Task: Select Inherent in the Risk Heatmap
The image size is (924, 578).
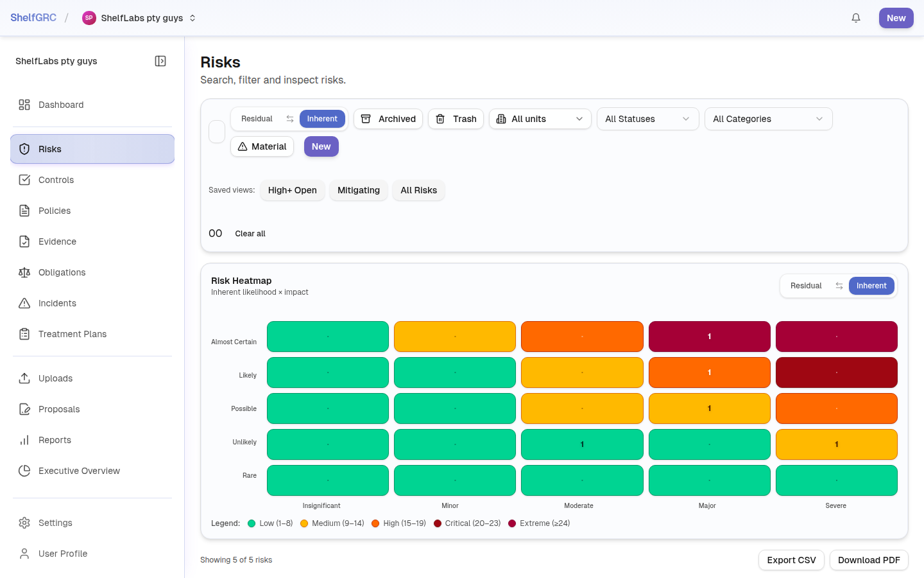Action: point(871,286)
